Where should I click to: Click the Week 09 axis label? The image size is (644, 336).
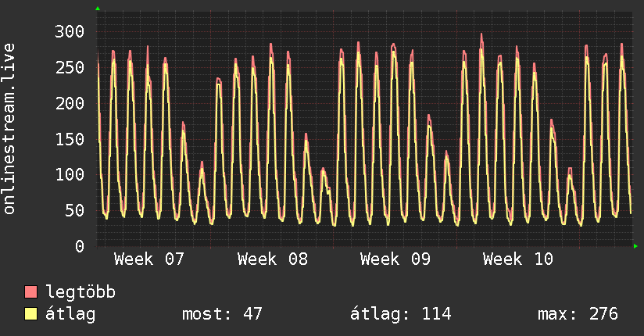click(395, 259)
